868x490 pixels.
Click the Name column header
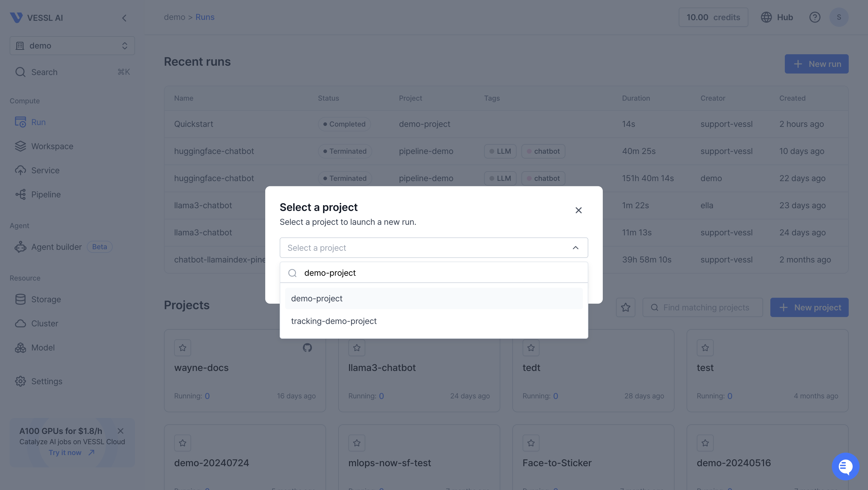pyautogui.click(x=184, y=98)
